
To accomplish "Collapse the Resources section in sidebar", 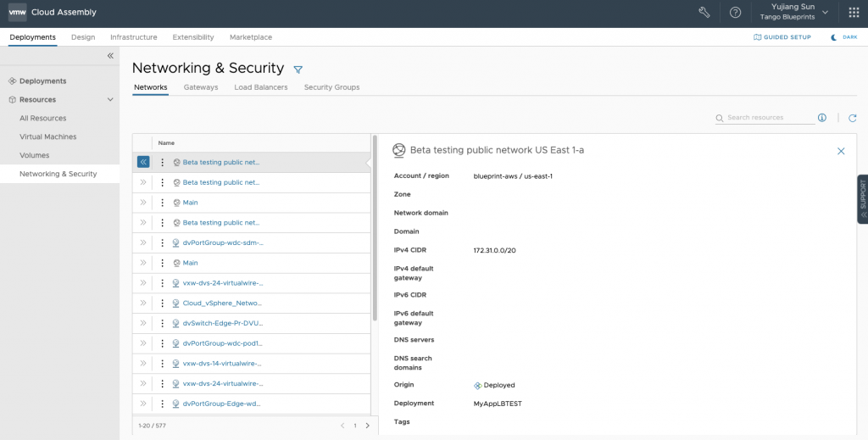I will (x=110, y=100).
